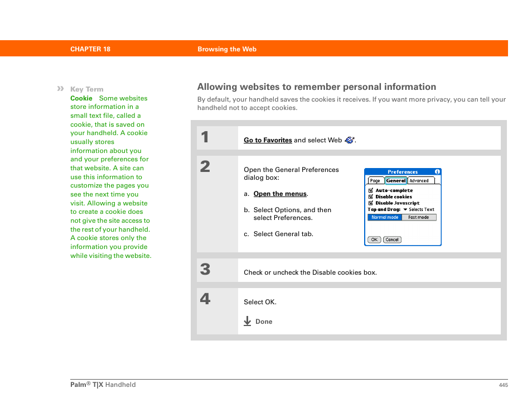Screen dimensions: 532x412
Task: Click the Done down-arrow icon
Action: pyautogui.click(x=248, y=322)
